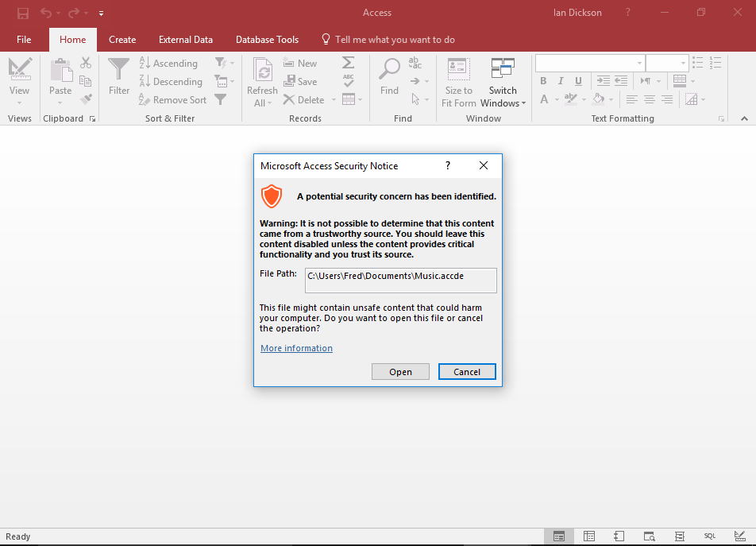Click Size to Fit Form icon

tap(458, 69)
